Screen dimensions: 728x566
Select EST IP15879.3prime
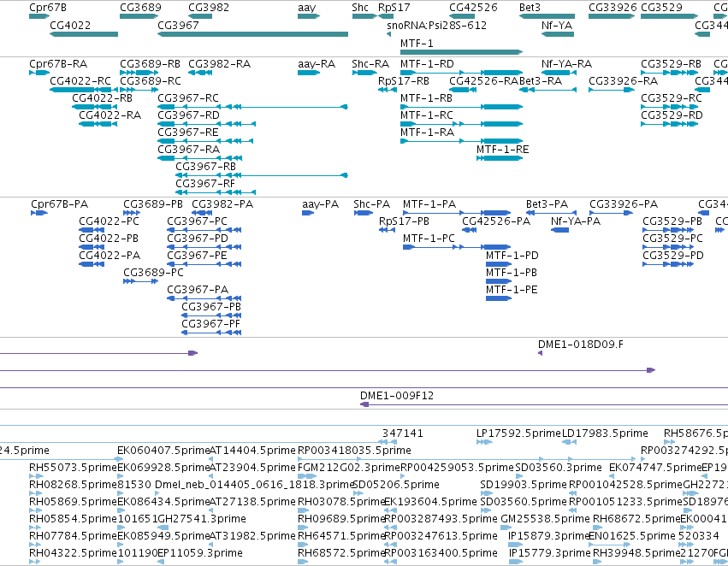(549, 536)
